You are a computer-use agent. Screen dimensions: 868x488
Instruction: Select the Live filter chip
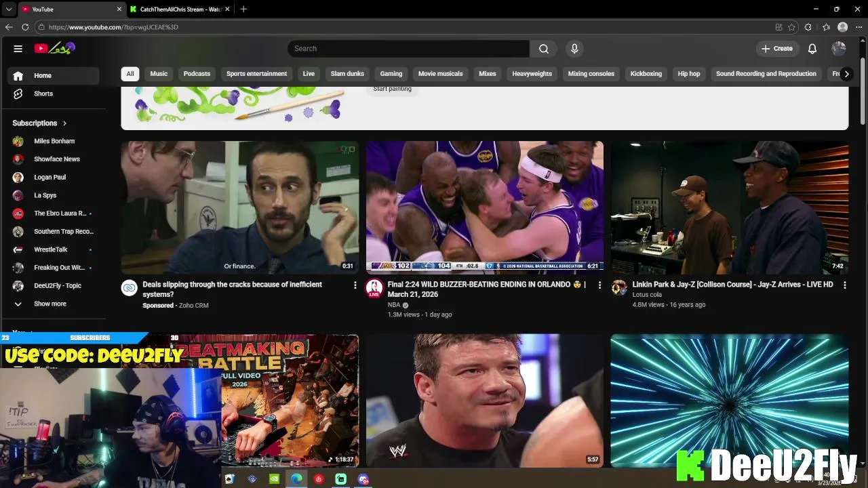click(x=309, y=74)
